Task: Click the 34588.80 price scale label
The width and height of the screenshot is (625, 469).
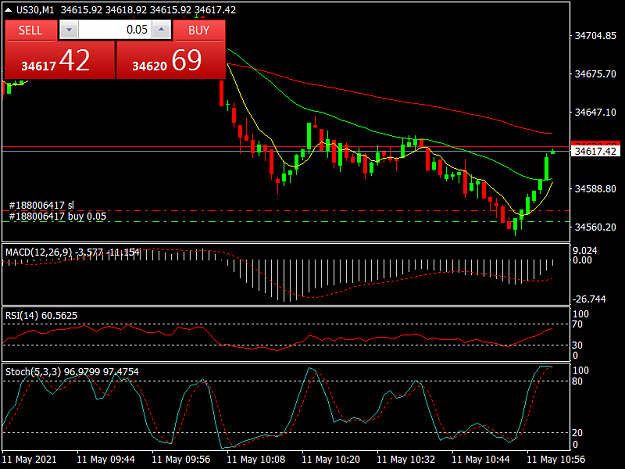Action: coord(595,188)
